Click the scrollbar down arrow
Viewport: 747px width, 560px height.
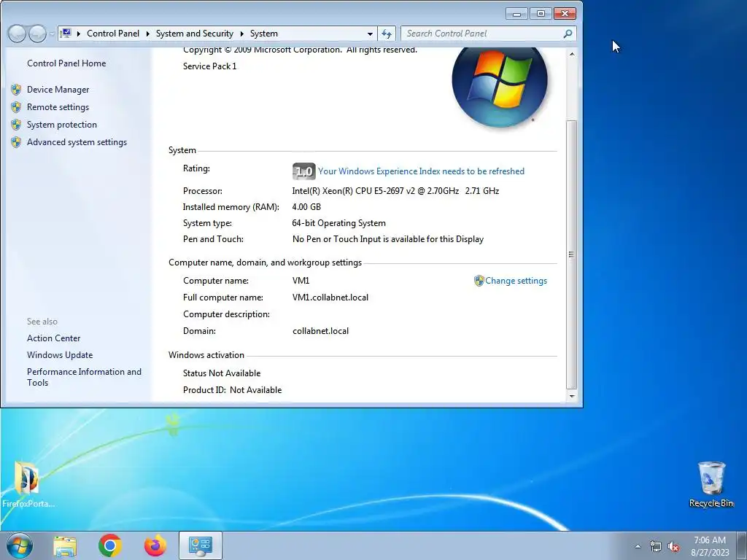pos(572,396)
